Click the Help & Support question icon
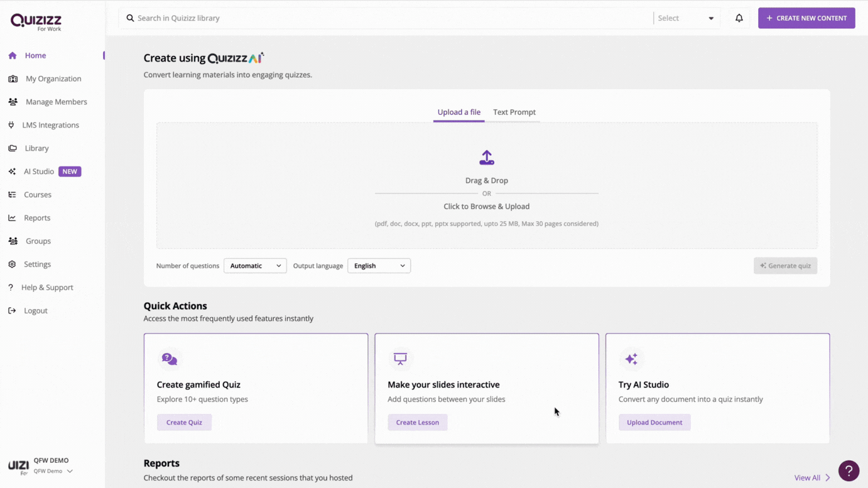The height and width of the screenshot is (488, 868). coord(11,288)
